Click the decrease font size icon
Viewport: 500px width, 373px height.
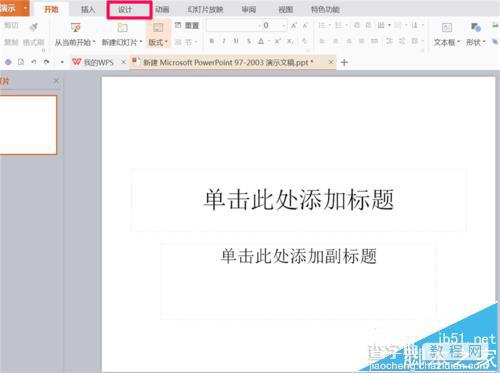305,26
